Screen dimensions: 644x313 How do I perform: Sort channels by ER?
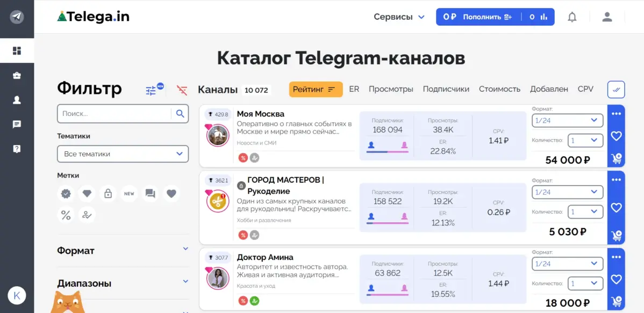(354, 89)
